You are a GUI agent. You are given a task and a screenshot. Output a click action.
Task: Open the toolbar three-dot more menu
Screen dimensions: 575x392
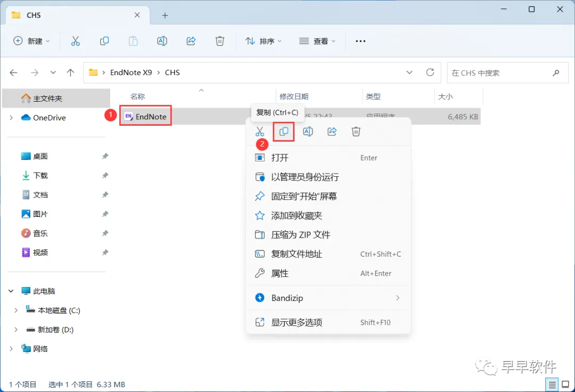360,41
